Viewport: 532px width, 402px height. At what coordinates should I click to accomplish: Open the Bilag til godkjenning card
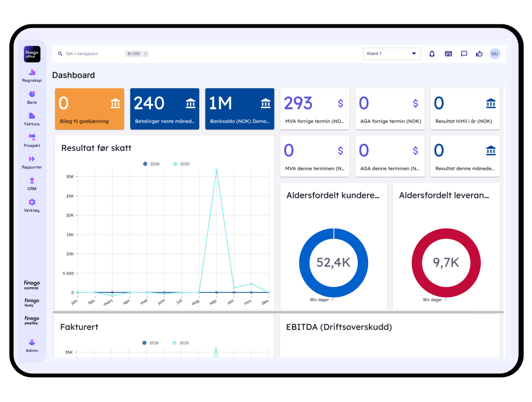point(89,109)
